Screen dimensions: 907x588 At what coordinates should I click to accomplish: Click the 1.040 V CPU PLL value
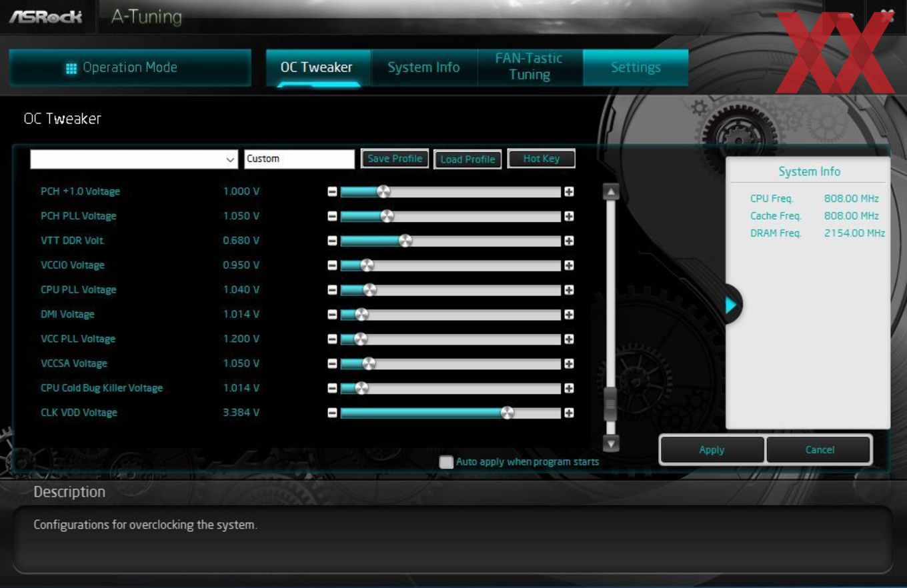(241, 290)
